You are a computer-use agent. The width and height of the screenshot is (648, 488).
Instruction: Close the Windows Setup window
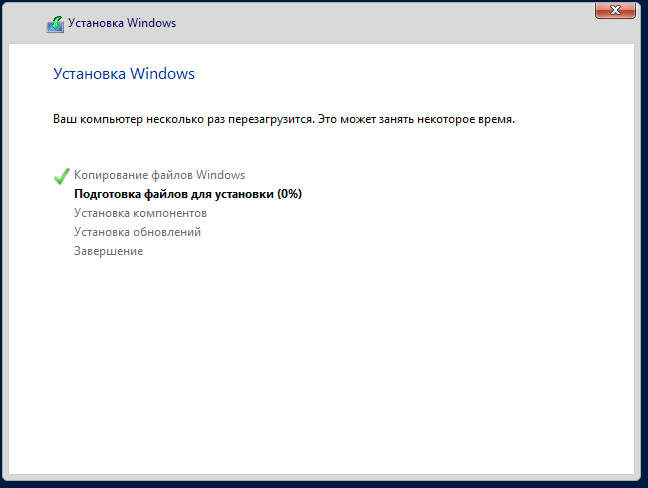(615, 10)
